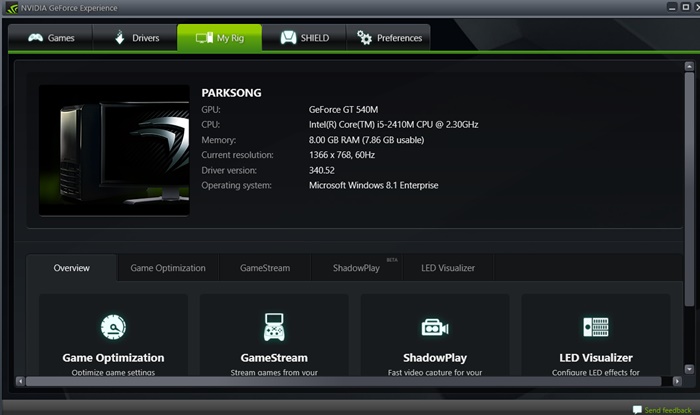The height and width of the screenshot is (415, 700).
Task: Open the Send feedback link
Action: pyautogui.click(x=667, y=410)
